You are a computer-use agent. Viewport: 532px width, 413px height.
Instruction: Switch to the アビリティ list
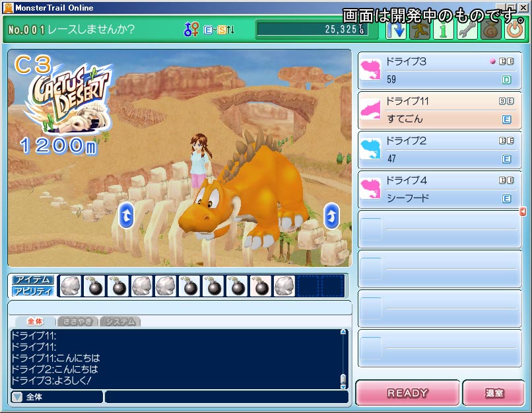coord(33,291)
